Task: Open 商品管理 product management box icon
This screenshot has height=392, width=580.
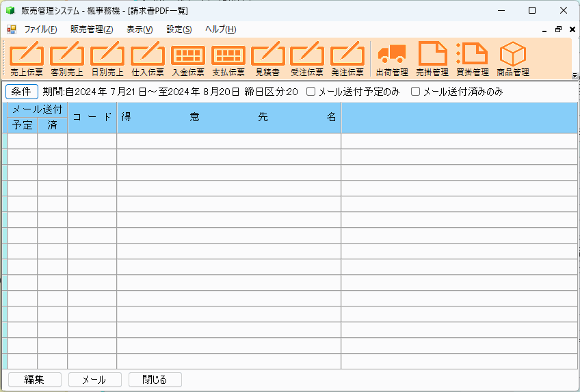Action: (513, 59)
